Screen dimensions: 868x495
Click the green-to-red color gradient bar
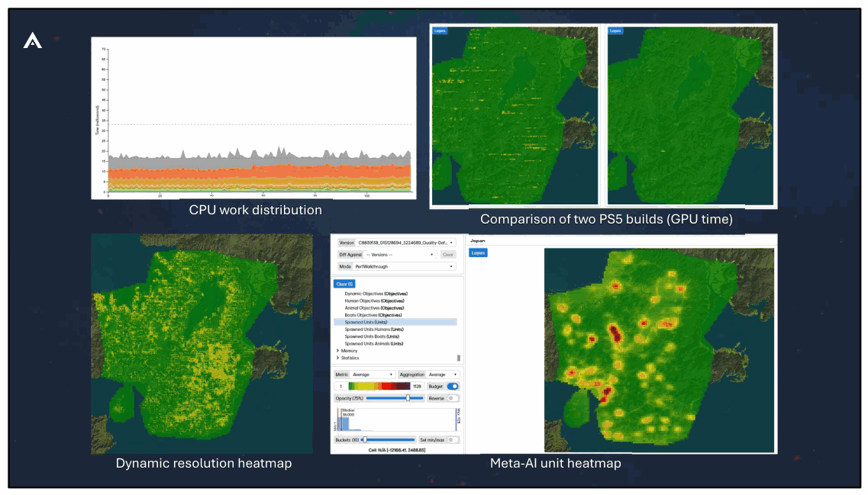[379, 387]
